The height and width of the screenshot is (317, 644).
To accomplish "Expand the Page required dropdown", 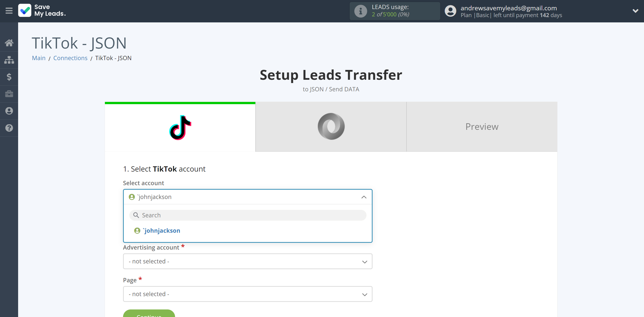I will (x=247, y=294).
